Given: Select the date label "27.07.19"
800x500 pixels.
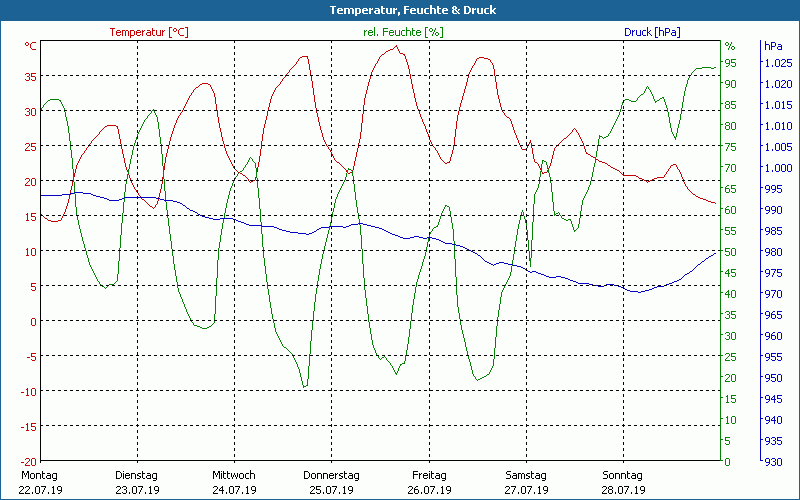Looking at the screenshot, I should coord(526,490).
